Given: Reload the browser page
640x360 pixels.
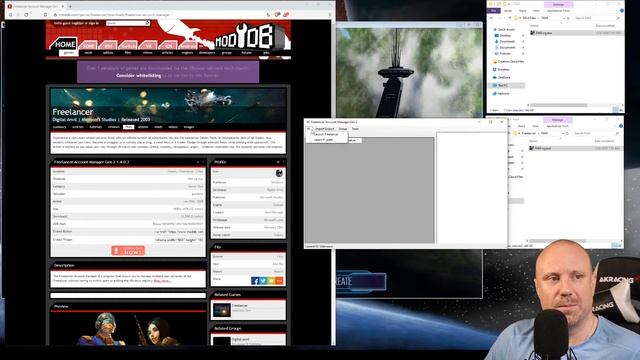Looking at the screenshot, I should tap(26, 15).
